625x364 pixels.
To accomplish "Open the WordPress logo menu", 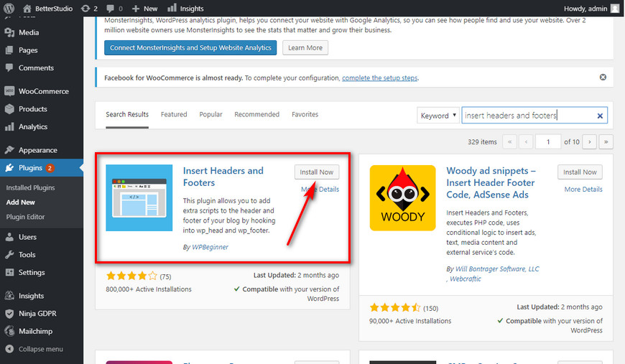I will (9, 8).
